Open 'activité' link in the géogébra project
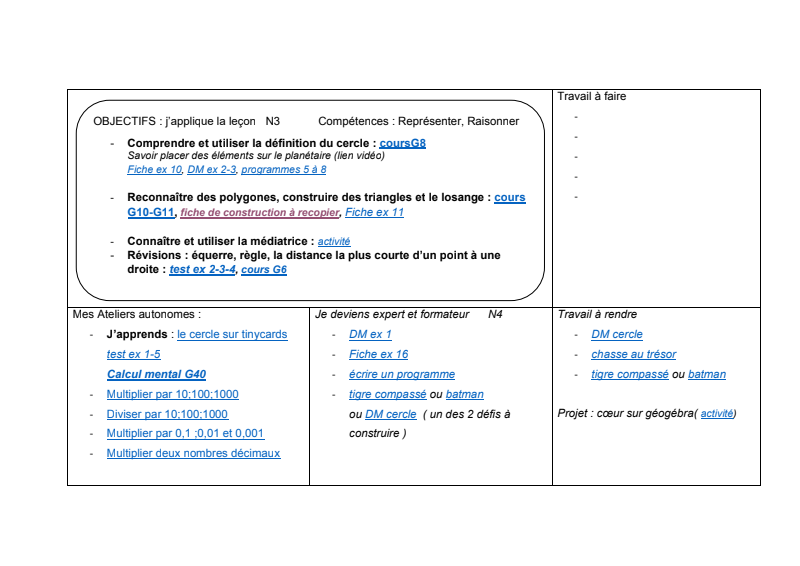The image size is (800, 566). (716, 414)
